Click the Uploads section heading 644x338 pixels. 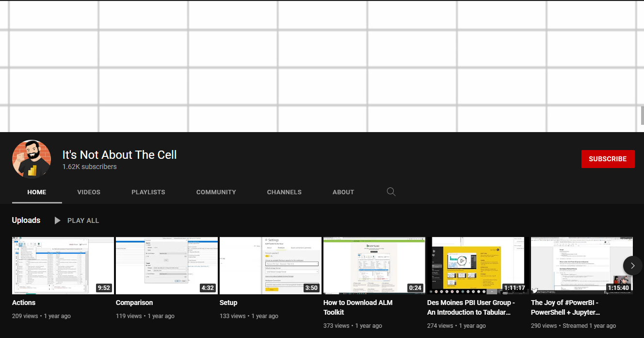pos(26,220)
